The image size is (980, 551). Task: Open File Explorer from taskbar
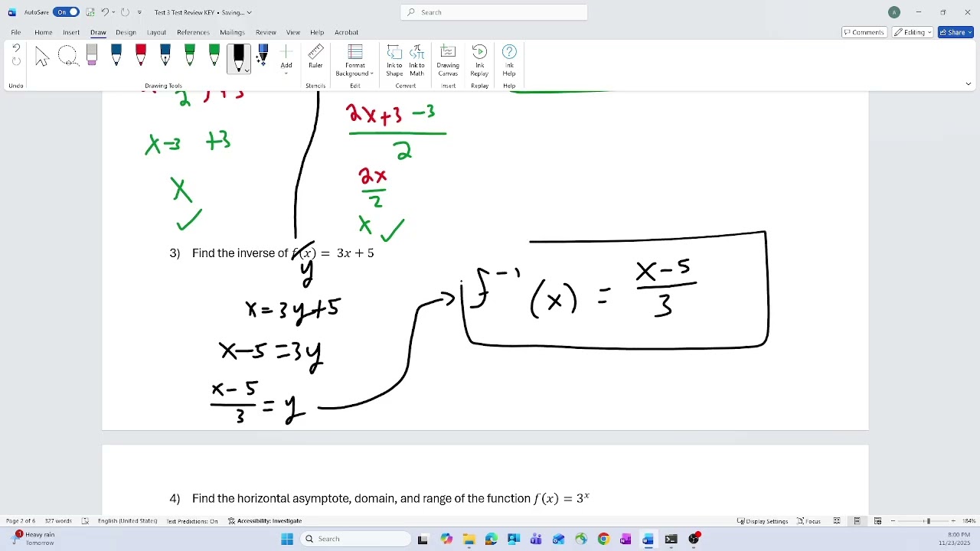(469, 540)
